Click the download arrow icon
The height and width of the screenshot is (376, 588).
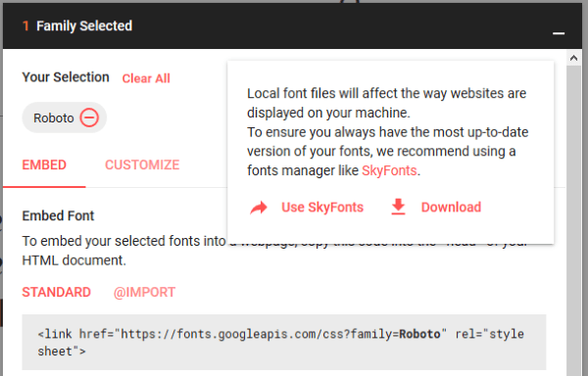tap(398, 208)
